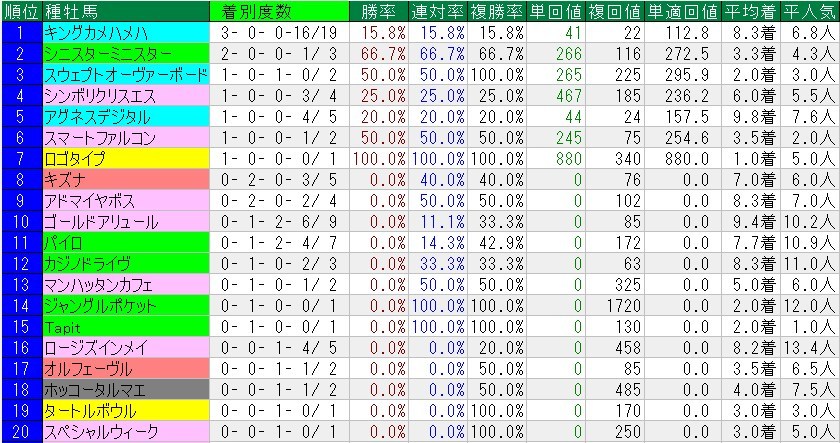This screenshot has height=443, width=840.
Task: Sort by the 平人気 column header
Action: (810, 11)
